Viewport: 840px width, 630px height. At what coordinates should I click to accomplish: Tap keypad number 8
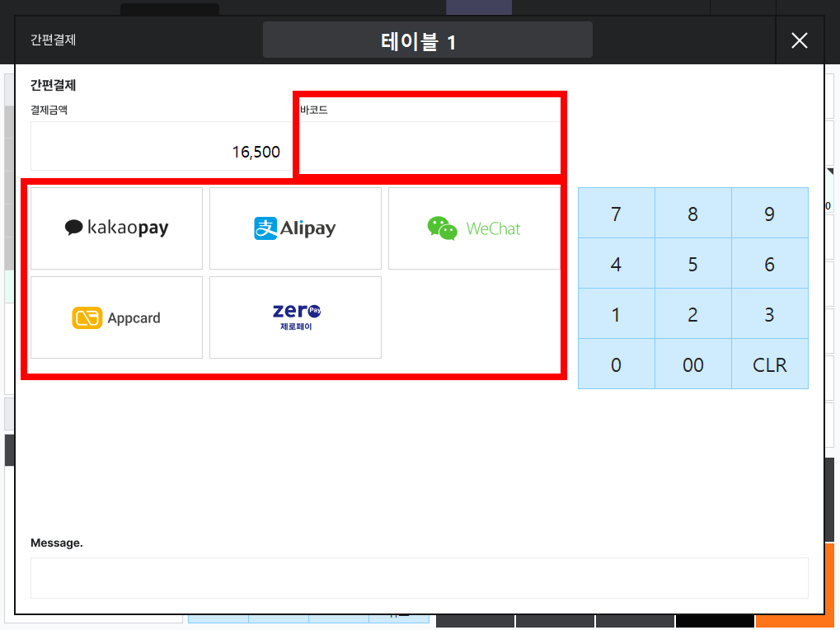point(692,214)
